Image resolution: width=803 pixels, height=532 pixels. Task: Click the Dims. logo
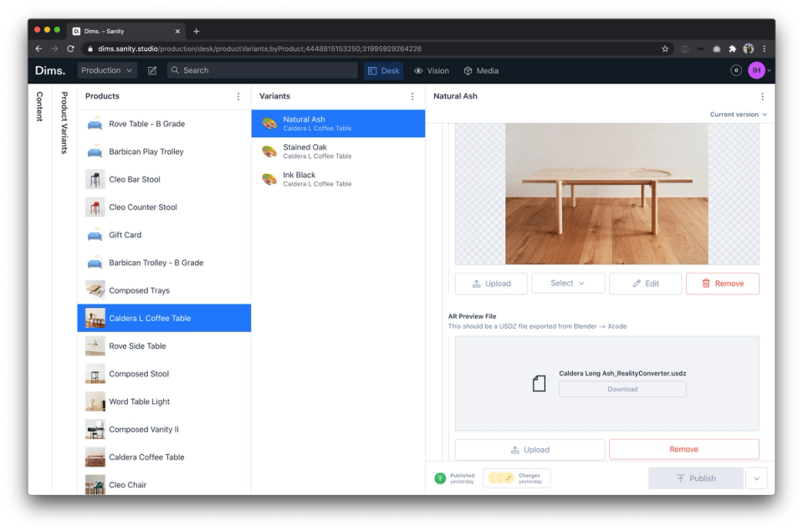(50, 70)
